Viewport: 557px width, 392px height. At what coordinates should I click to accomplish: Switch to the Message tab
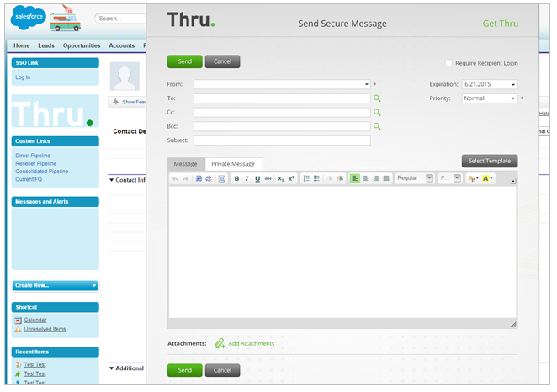coord(186,164)
